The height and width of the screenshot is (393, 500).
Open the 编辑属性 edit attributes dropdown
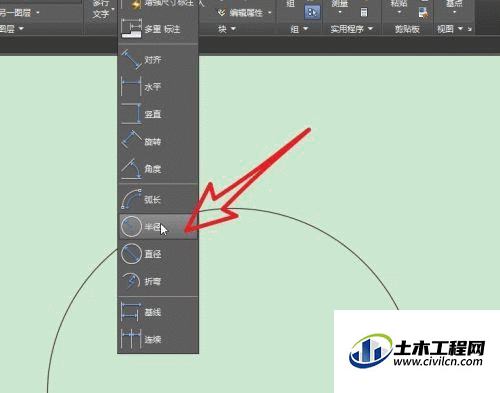tap(245, 13)
